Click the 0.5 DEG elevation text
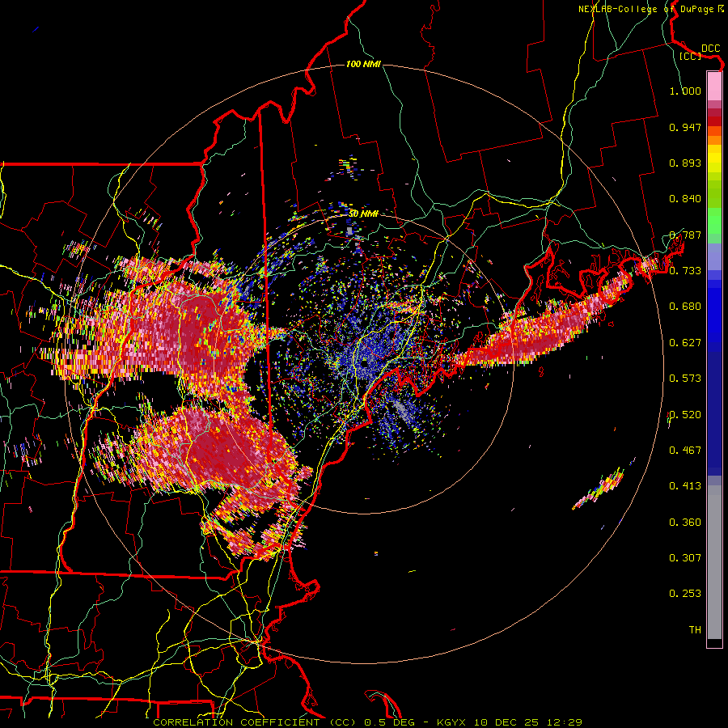 tap(389, 722)
